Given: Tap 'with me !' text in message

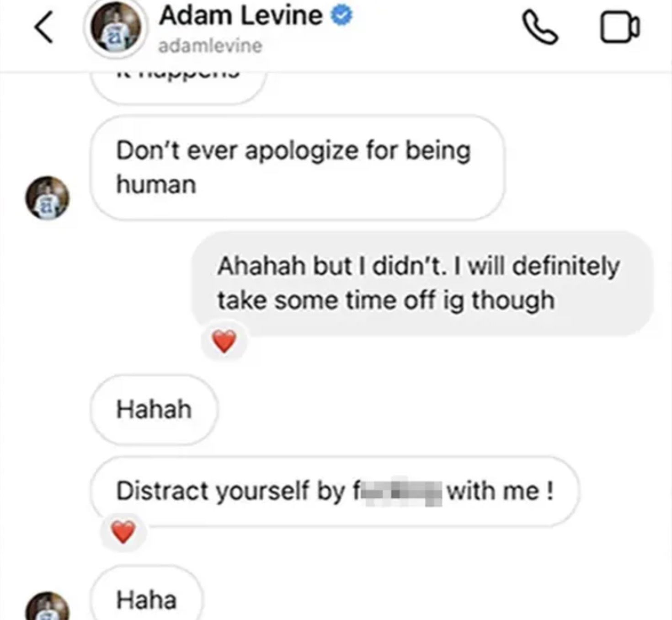Looking at the screenshot, I should [x=500, y=492].
